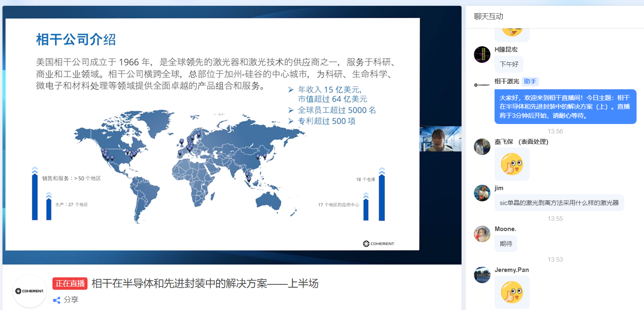The width and height of the screenshot is (644, 310).
Task: Click the 相干激光 assistant avatar
Action: 482,85
